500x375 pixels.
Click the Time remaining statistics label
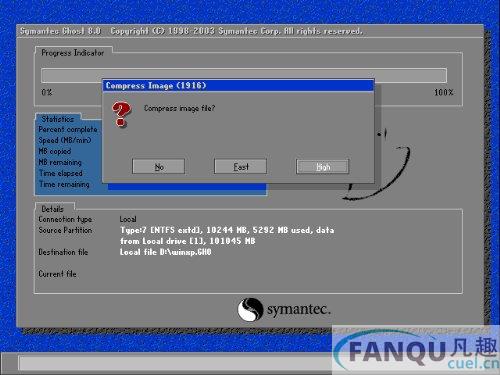tap(64, 184)
